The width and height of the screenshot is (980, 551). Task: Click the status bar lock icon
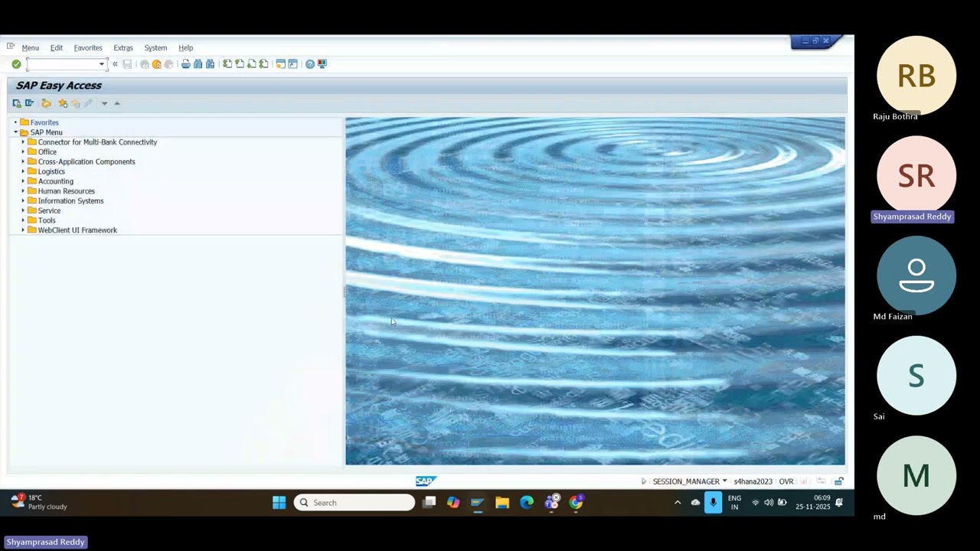(839, 481)
